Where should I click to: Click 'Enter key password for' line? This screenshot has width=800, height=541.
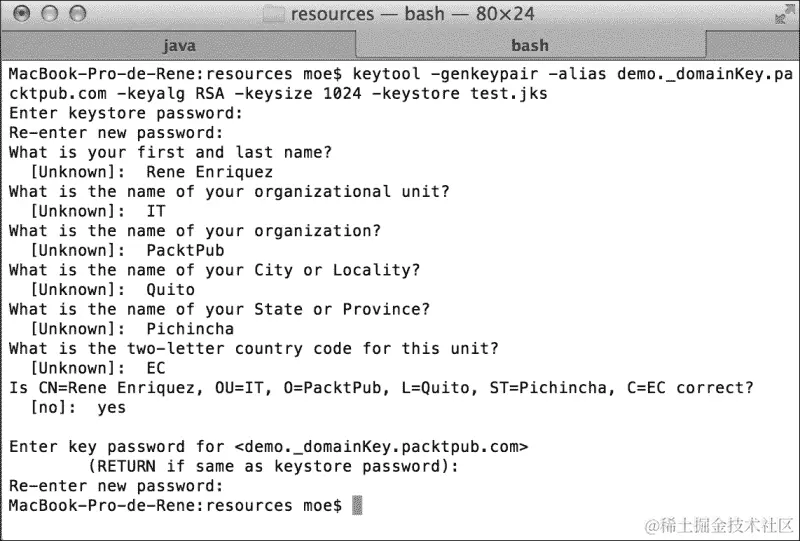[x=269, y=447]
